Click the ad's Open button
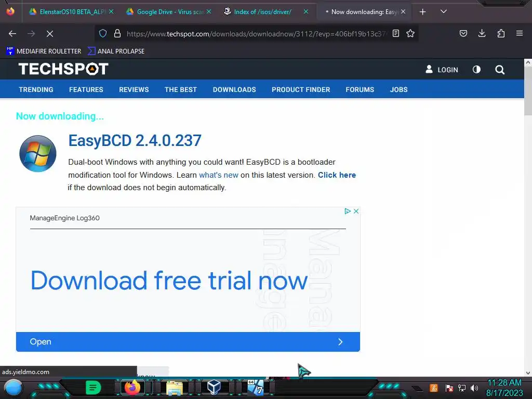 pyautogui.click(x=188, y=342)
